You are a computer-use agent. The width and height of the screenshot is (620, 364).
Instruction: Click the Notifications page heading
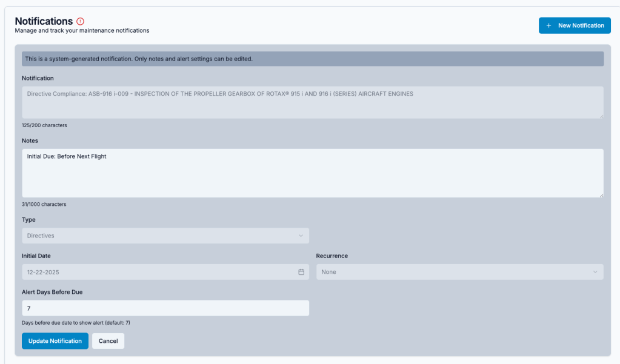pos(44,21)
